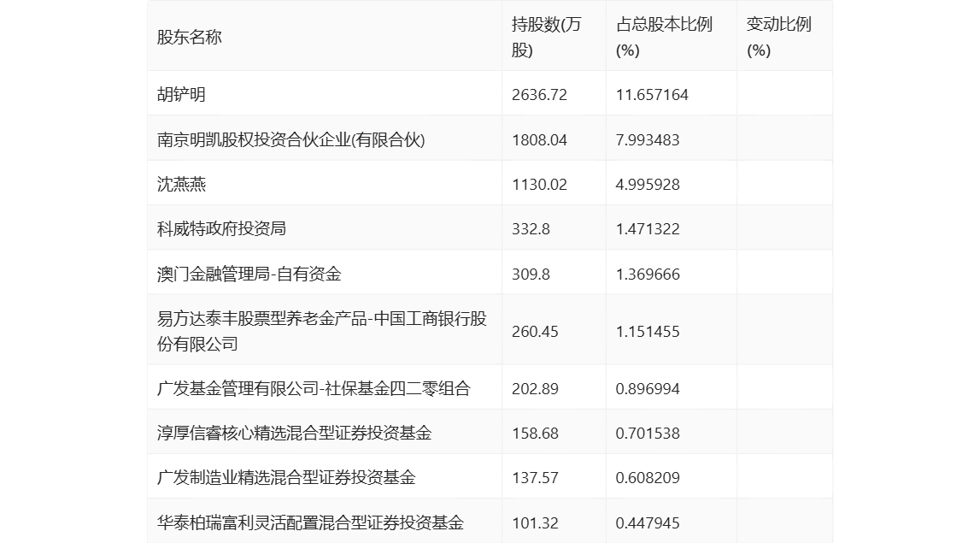Select the percentage 0.447945
Image resolution: width=980 pixels, height=543 pixels.
coord(648,522)
